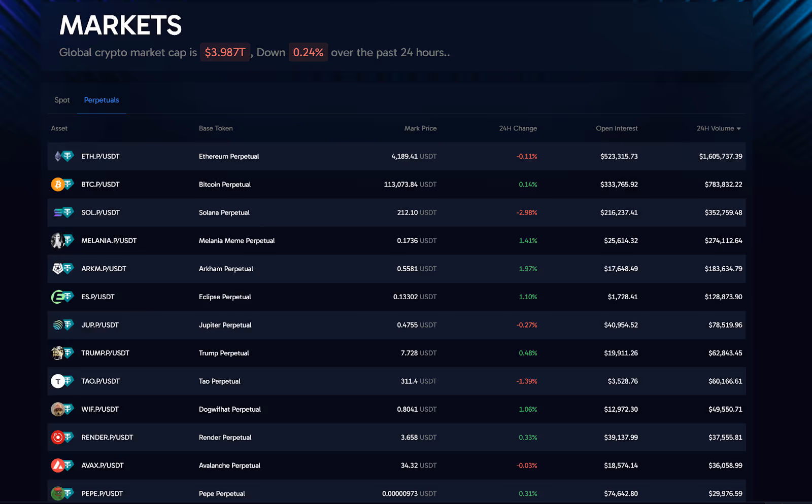
Task: Click the Solana Perpetual base token name
Action: click(224, 212)
